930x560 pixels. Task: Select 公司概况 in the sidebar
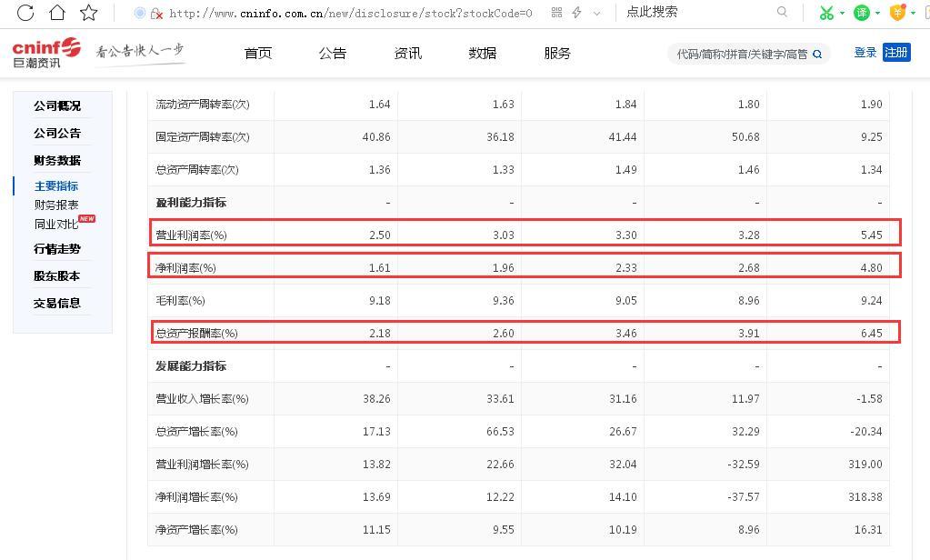click(x=57, y=105)
